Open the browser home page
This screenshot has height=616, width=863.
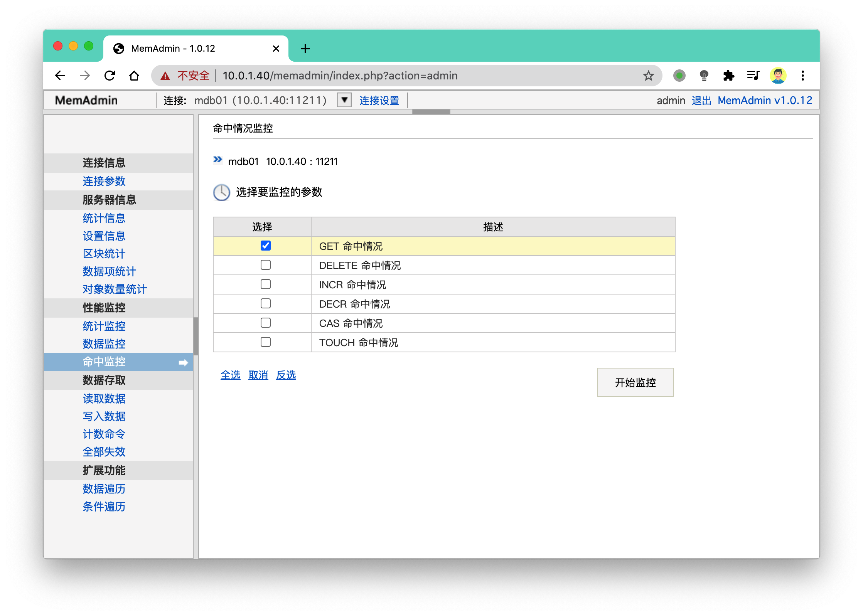134,76
